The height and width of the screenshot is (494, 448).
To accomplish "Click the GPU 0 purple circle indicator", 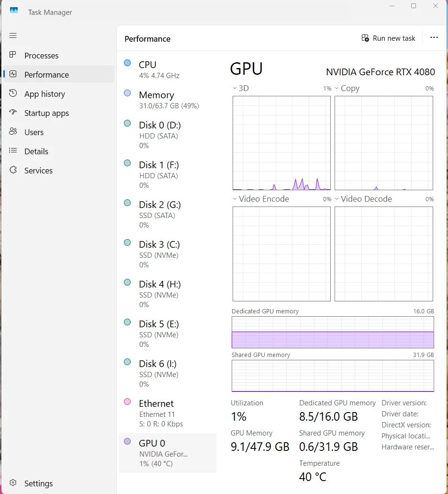I will (127, 441).
